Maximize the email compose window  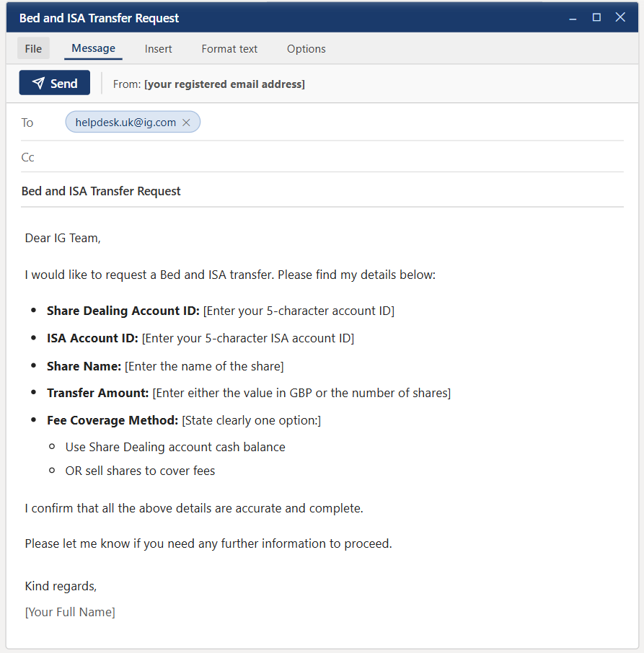tap(596, 18)
